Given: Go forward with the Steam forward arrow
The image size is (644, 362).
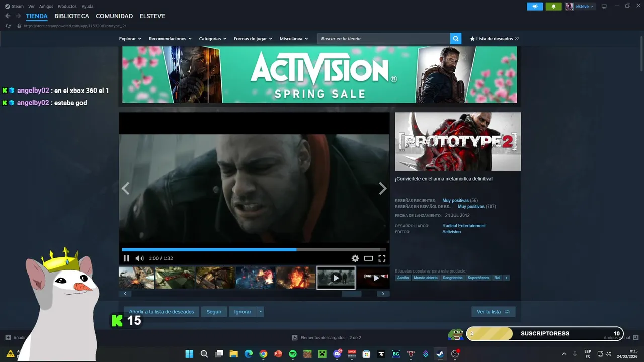Looking at the screenshot, I should pos(18,16).
